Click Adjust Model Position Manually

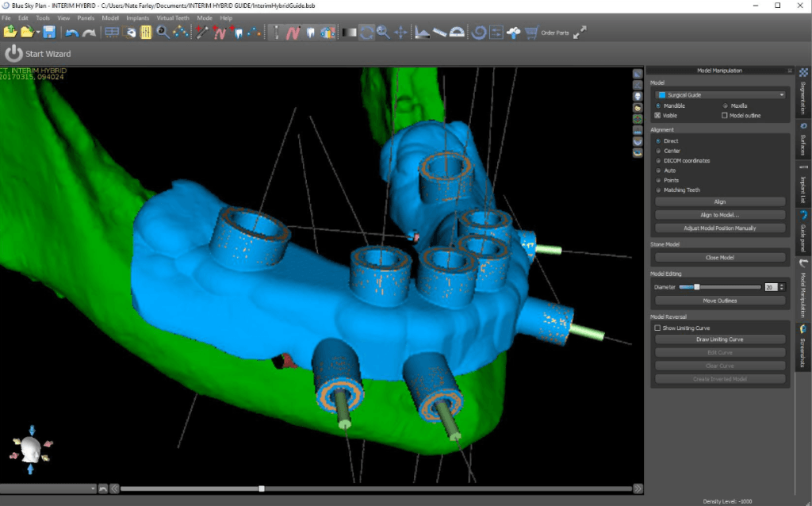(720, 228)
